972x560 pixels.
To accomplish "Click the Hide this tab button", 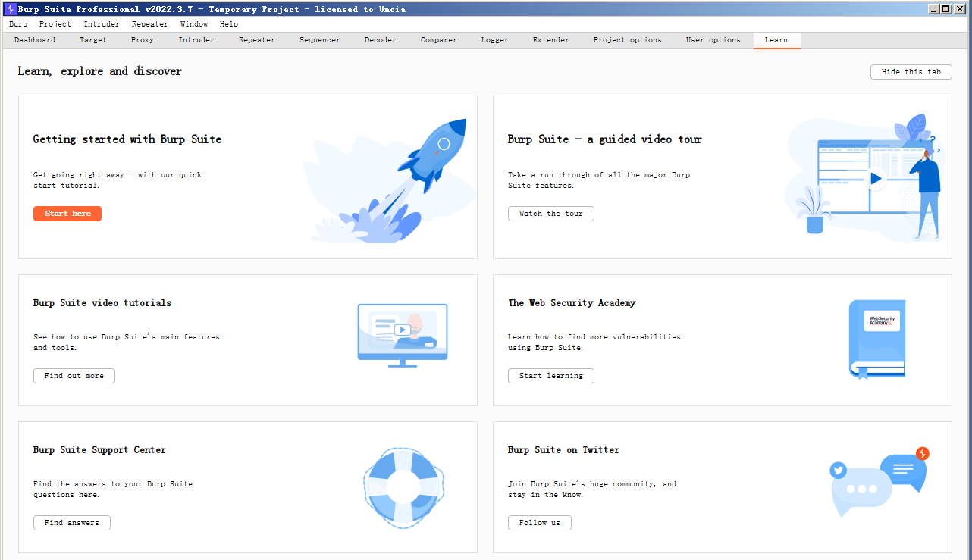I will (x=911, y=72).
